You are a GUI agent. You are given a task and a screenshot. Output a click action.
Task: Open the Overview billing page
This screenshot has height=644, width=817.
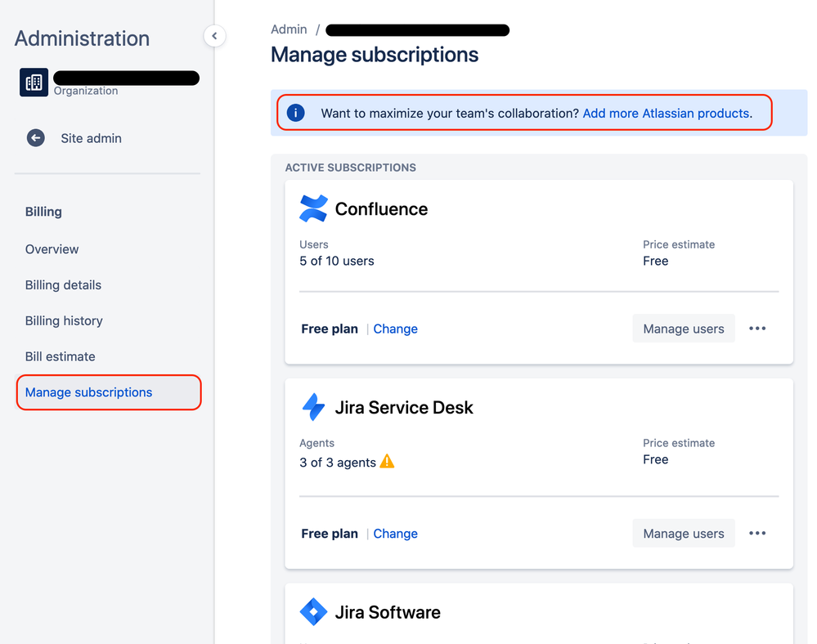[52, 249]
